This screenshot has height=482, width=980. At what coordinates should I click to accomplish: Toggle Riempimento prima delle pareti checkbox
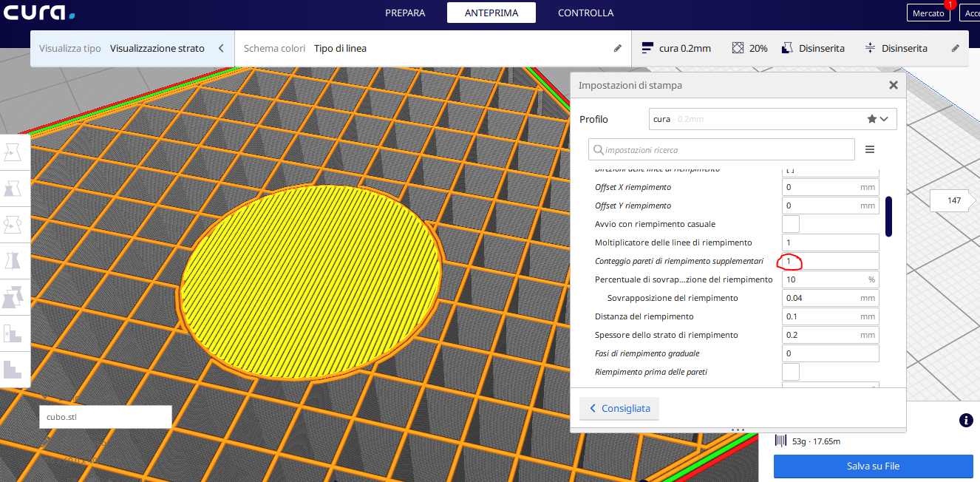(791, 372)
